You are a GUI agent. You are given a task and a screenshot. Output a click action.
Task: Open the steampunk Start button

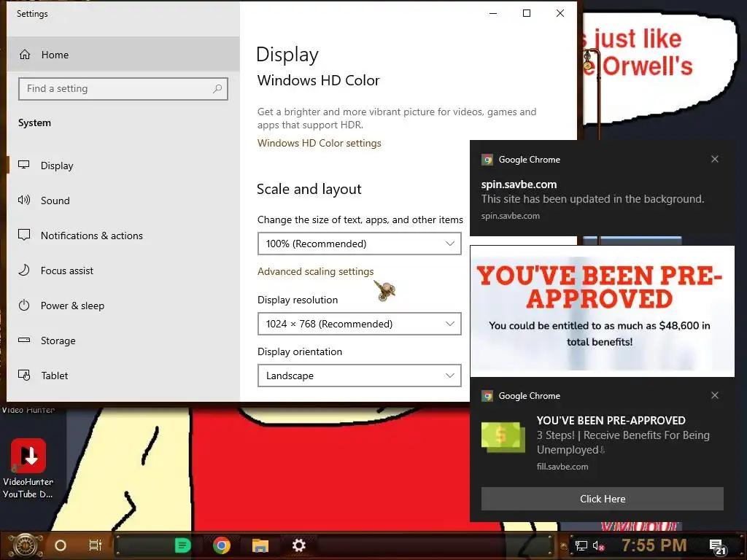pyautogui.click(x=26, y=545)
